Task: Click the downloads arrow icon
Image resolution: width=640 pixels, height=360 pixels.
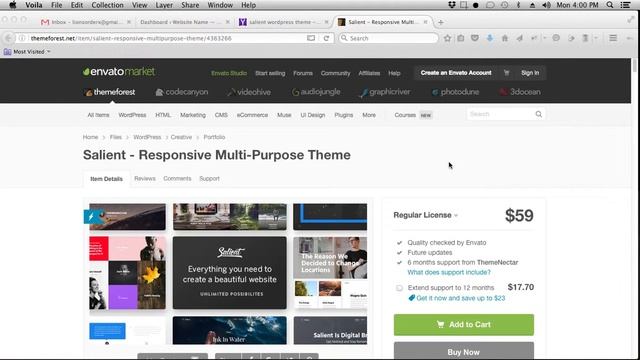Action: [490, 38]
